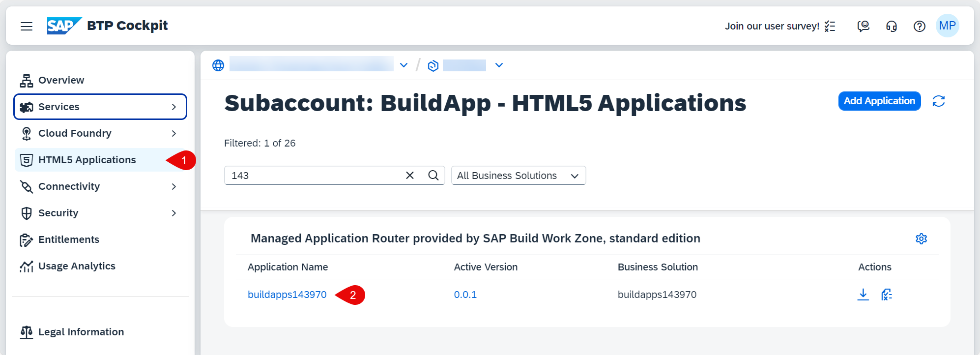Viewport: 980px width, 355px height.
Task: Open the help question mark icon
Action: (920, 26)
